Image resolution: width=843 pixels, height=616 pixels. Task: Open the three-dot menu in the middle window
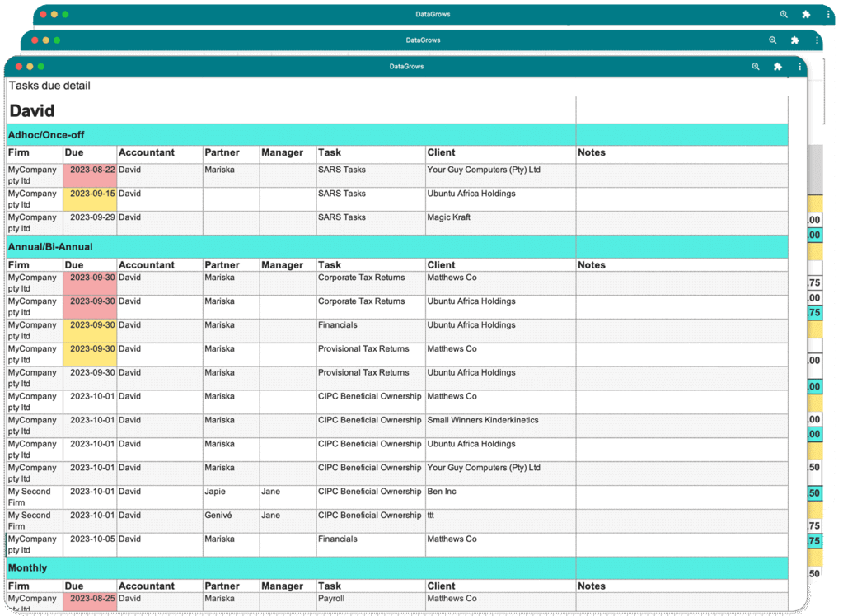click(x=817, y=40)
